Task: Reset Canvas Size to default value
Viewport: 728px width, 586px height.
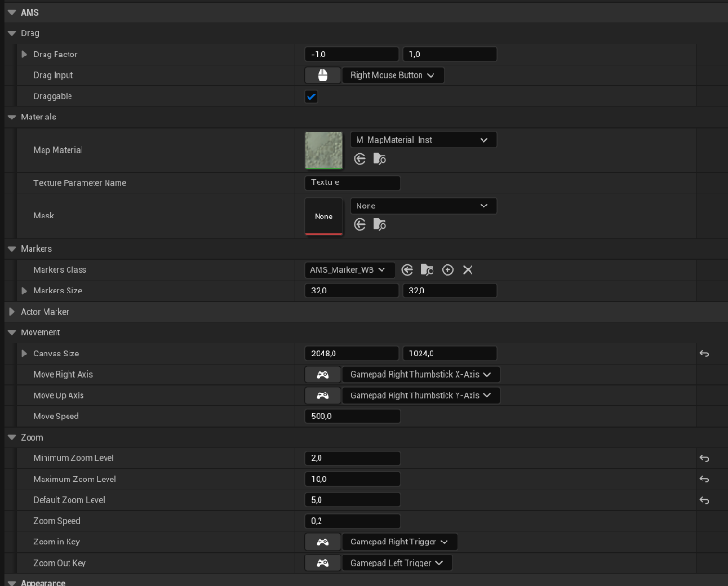Action: 704,354
